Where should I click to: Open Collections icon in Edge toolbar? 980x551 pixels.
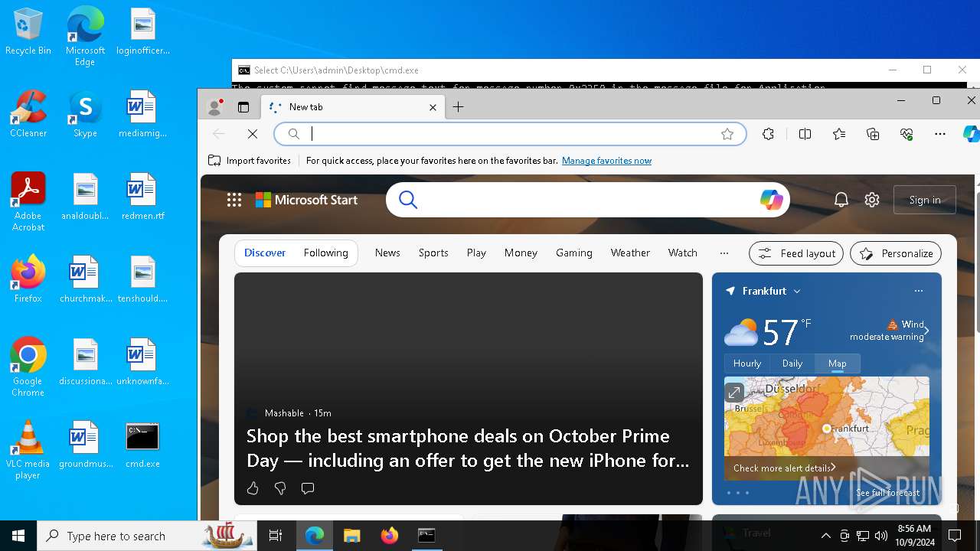873,134
